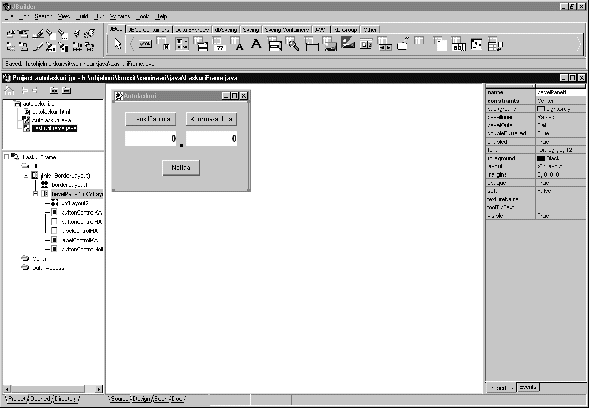Collapse the 'this' BorderLayout node in component tree

26,176
